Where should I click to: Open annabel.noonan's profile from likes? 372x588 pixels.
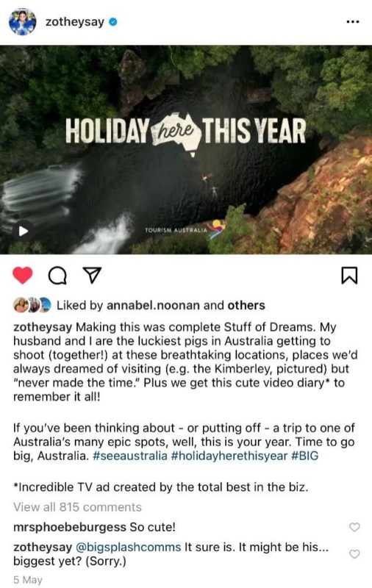(x=154, y=305)
